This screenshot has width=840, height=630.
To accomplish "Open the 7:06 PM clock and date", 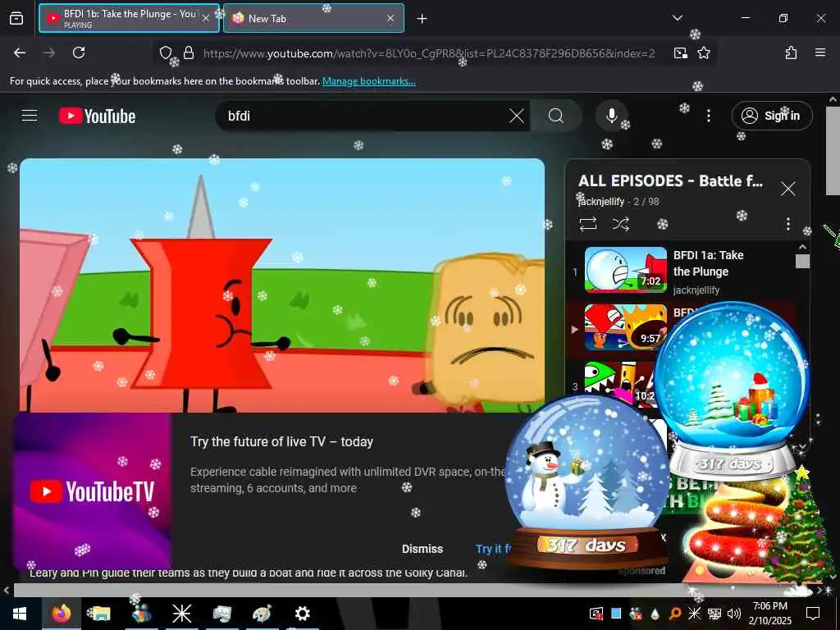I will coord(769,614).
